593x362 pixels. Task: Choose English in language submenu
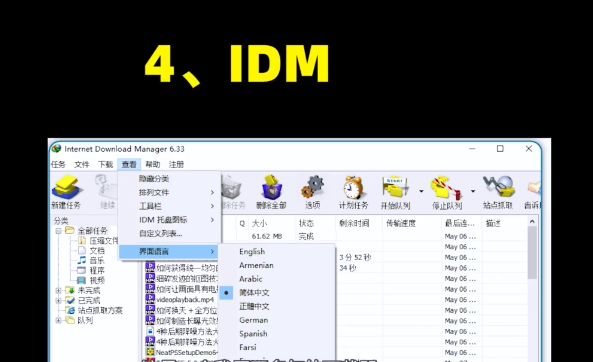pos(252,252)
